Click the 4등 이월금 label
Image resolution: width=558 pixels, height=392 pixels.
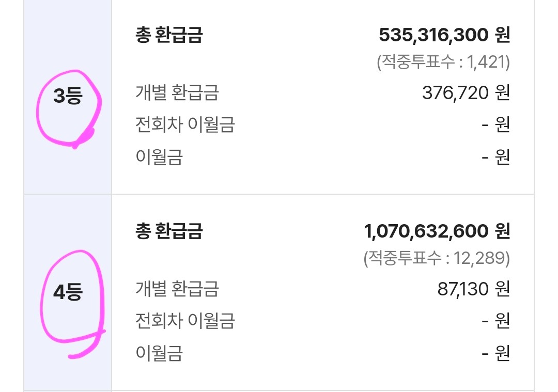click(x=159, y=353)
